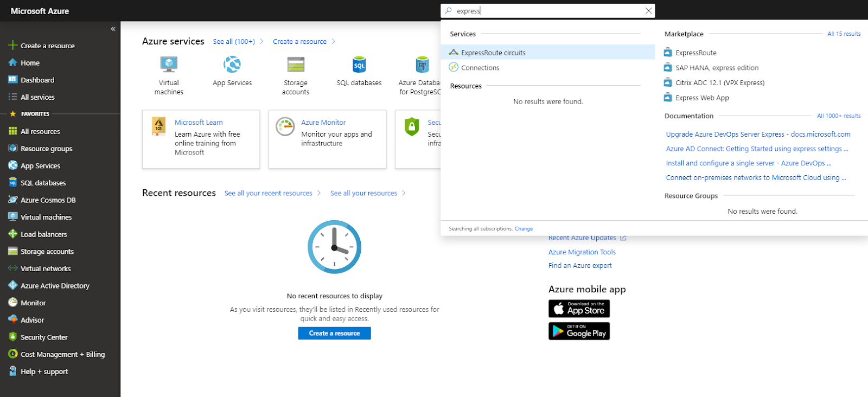This screenshot has width=868, height=397.
Task: Open Azure AD Connect Getting Started doc link
Action: pos(757,149)
